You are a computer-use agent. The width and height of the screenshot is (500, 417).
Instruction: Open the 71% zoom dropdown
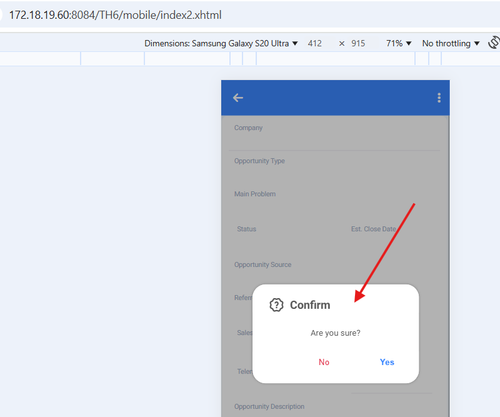pyautogui.click(x=399, y=43)
